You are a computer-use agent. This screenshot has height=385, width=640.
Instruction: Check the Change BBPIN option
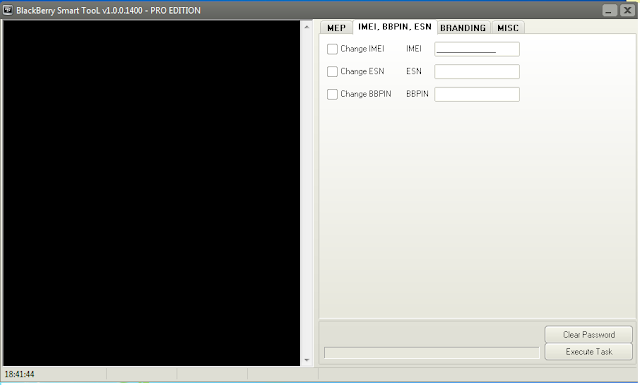(332, 94)
